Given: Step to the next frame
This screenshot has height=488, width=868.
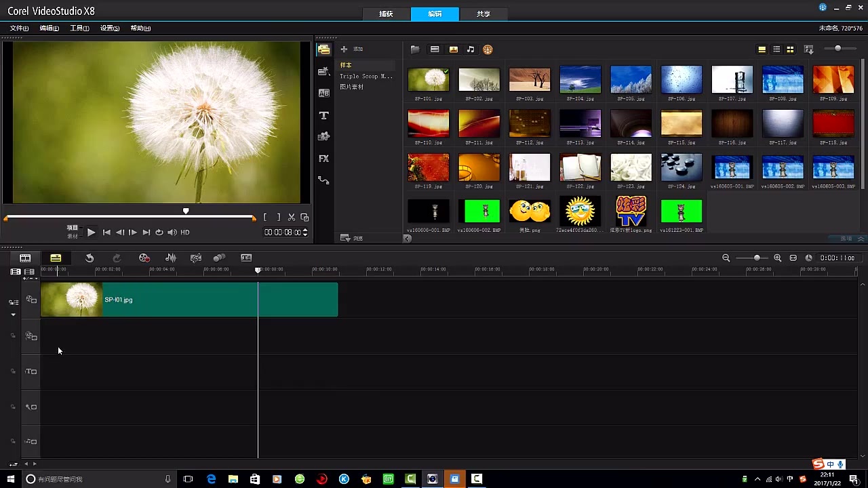Looking at the screenshot, I should [x=133, y=232].
